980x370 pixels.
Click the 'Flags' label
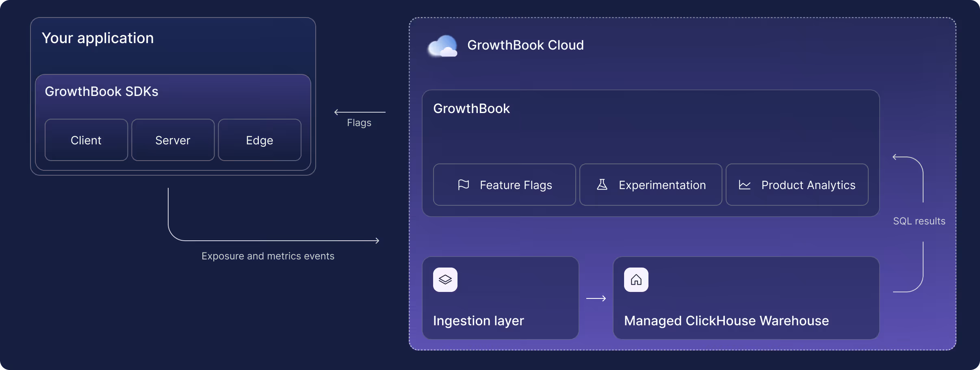[359, 123]
